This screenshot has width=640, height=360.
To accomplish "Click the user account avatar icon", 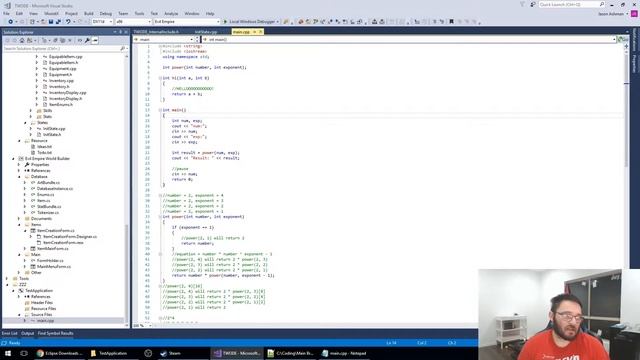I will click(634, 13).
